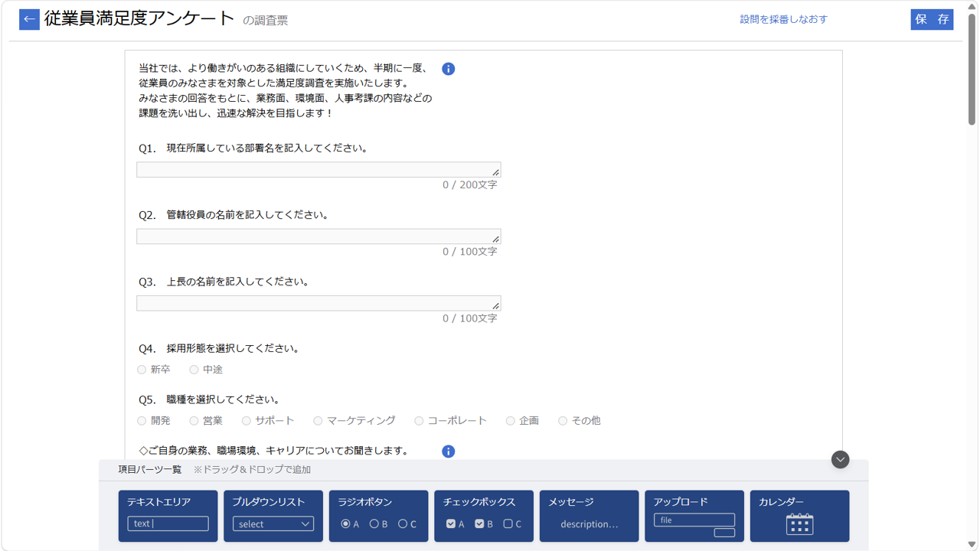Select the 中途 radio option

click(x=194, y=370)
